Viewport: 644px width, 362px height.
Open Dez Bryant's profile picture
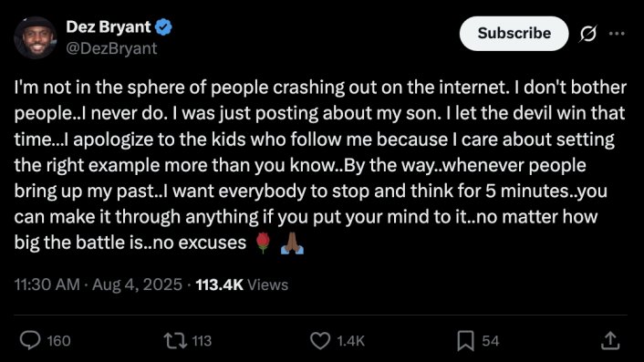36,37
